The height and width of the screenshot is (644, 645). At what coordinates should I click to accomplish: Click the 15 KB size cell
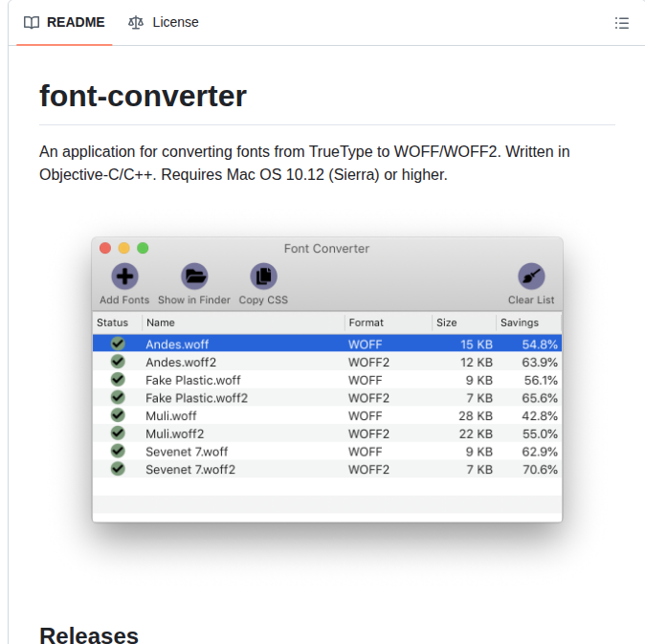pyautogui.click(x=477, y=344)
